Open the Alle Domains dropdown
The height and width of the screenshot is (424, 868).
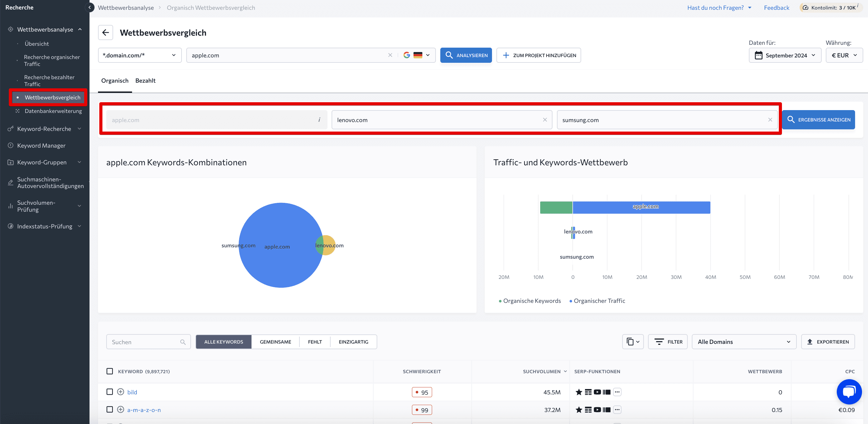tap(744, 342)
